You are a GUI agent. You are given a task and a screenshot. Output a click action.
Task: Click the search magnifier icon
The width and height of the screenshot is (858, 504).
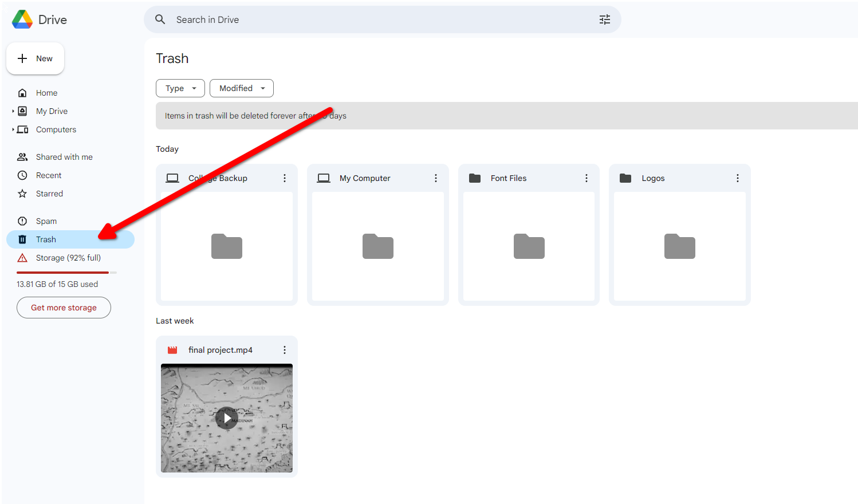[160, 19]
